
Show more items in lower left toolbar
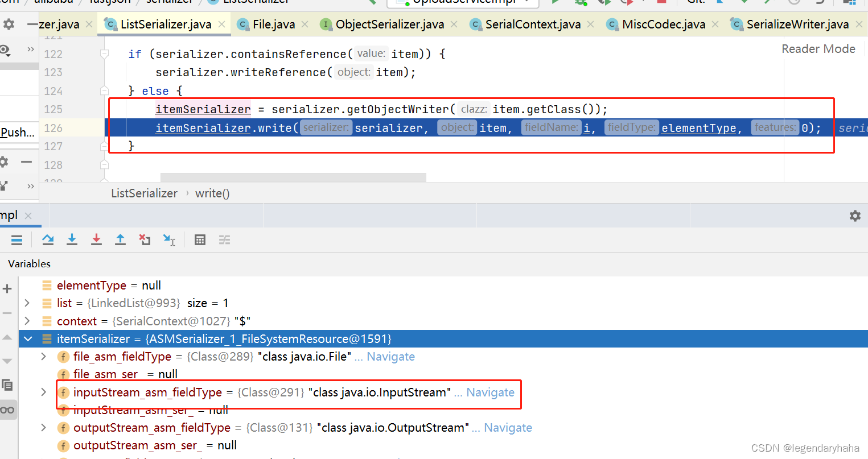(31, 186)
